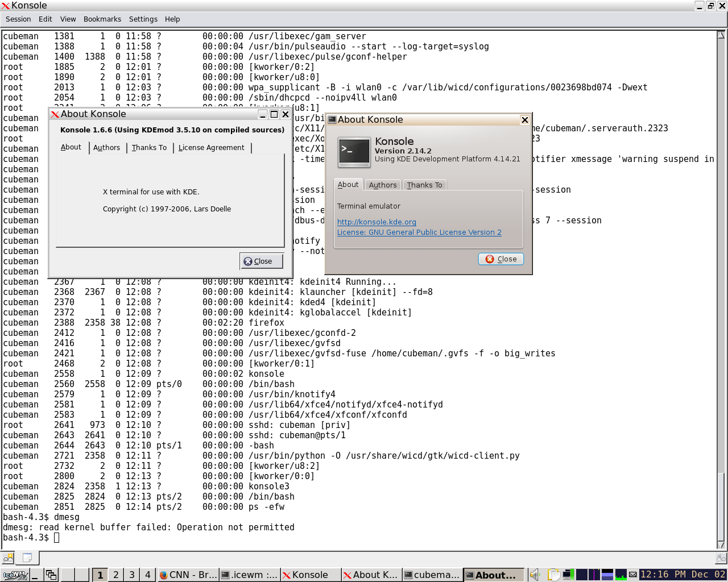The image size is (728, 582).
Task: Click the network monitor tray icon
Action: (x=568, y=575)
